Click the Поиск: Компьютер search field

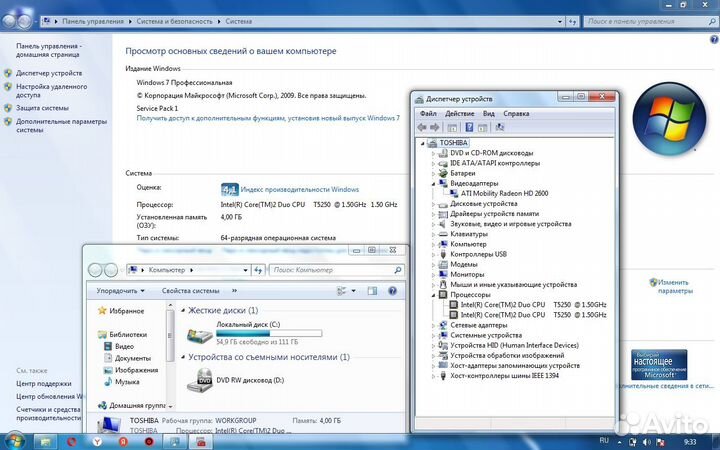336,270
